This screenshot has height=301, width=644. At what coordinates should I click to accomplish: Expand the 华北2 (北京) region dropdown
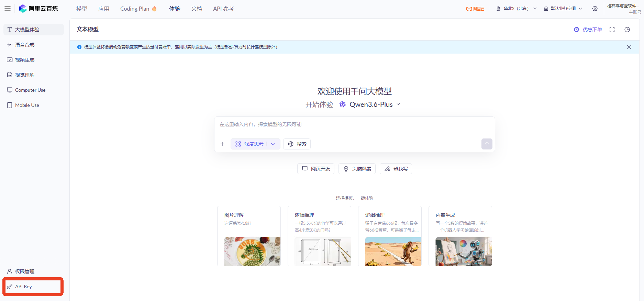click(x=516, y=9)
